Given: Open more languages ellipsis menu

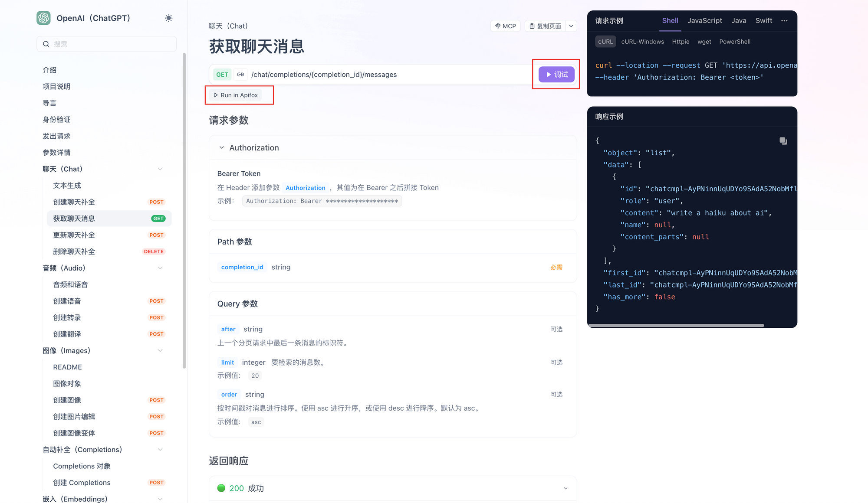Looking at the screenshot, I should click(x=784, y=21).
